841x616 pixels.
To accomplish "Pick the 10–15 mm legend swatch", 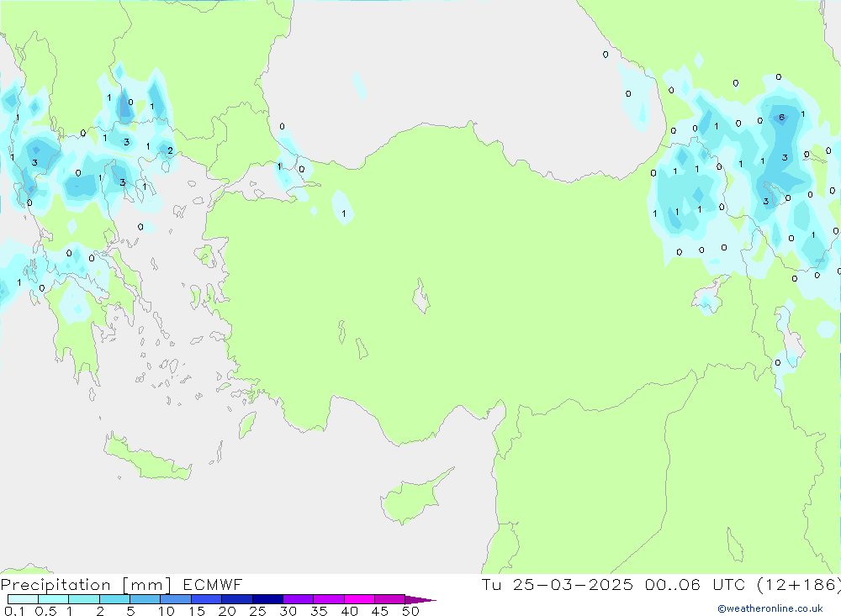I will pyautogui.click(x=176, y=599).
